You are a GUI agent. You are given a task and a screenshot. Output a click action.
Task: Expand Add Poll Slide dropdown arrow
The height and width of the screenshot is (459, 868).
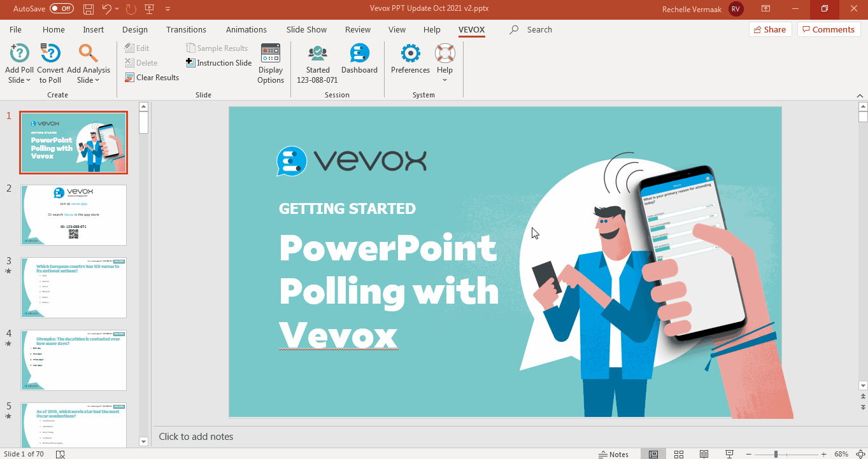[29, 80]
